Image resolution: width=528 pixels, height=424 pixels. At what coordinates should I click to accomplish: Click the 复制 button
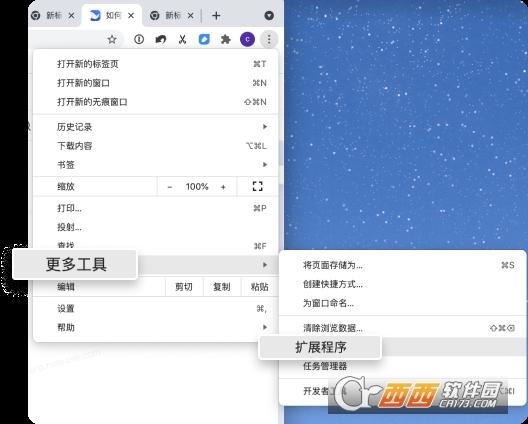click(222, 287)
